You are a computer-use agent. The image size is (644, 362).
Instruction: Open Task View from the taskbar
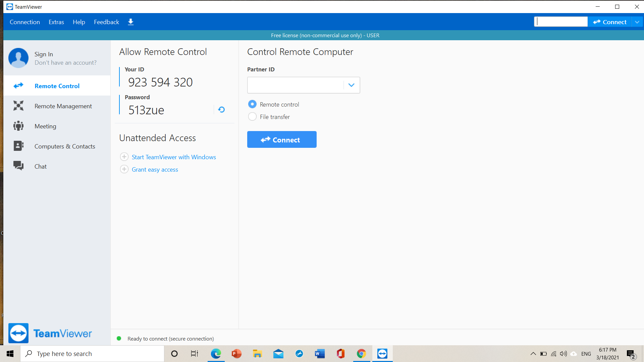click(x=195, y=354)
